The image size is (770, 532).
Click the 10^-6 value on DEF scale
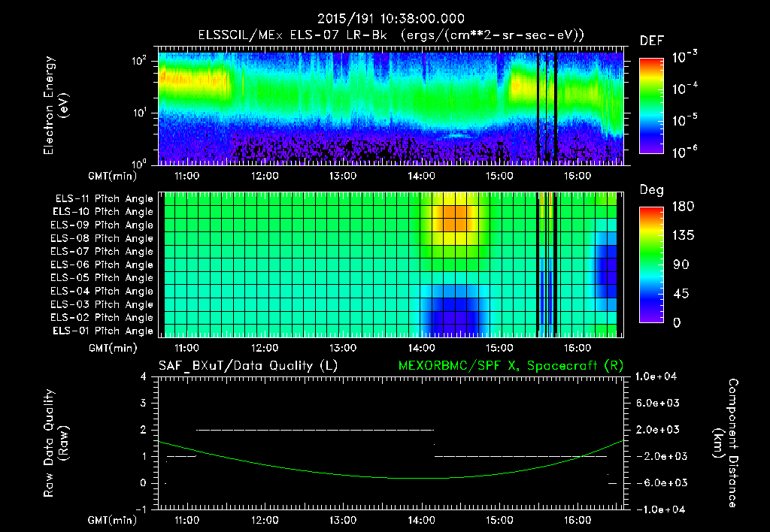tap(684, 152)
